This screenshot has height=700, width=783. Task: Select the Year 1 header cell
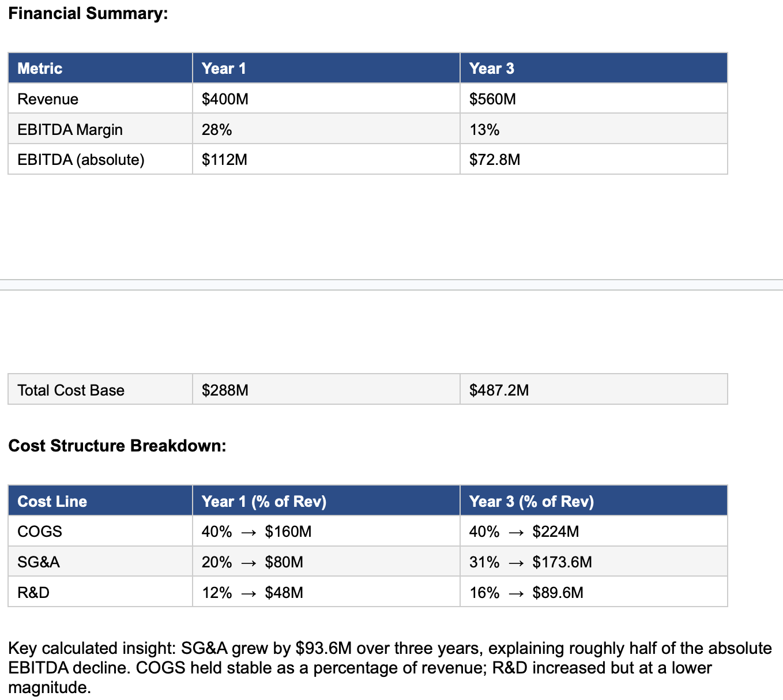tap(326, 68)
